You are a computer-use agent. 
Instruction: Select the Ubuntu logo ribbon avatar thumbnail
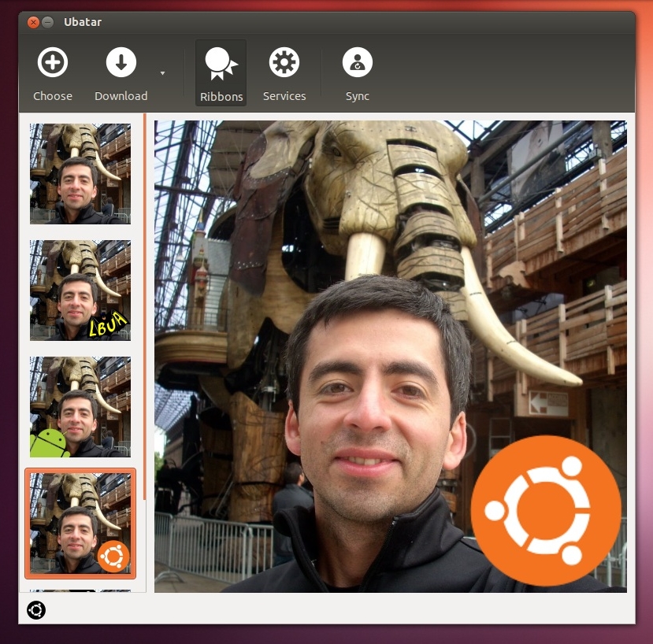tap(80, 524)
